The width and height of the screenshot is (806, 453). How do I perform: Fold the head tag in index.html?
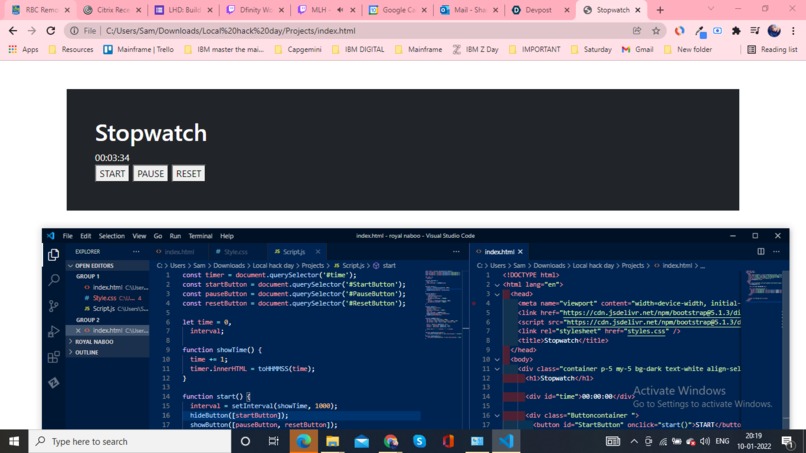497,294
